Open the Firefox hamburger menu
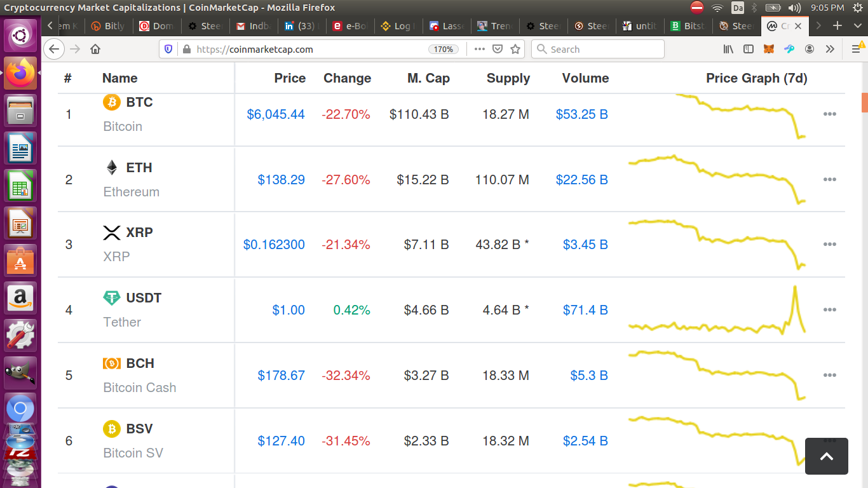The width and height of the screenshot is (868, 488). tap(855, 49)
